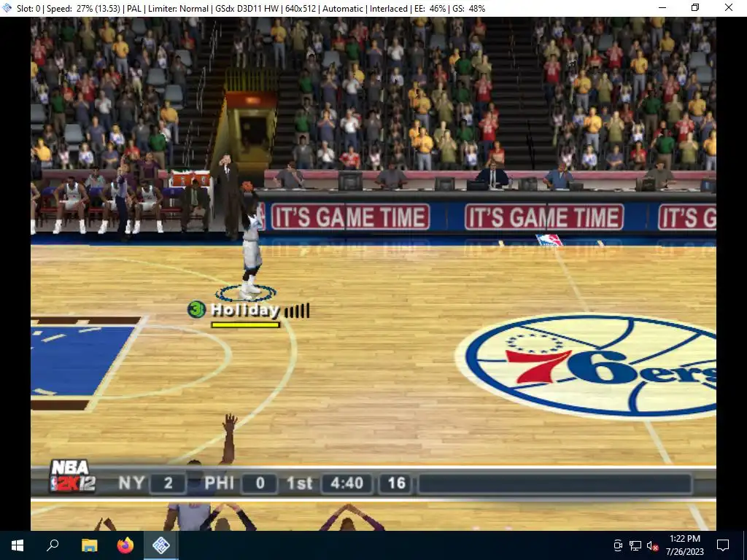Image resolution: width=747 pixels, height=560 pixels.
Task: Click the green number 3 player badge
Action: [196, 309]
